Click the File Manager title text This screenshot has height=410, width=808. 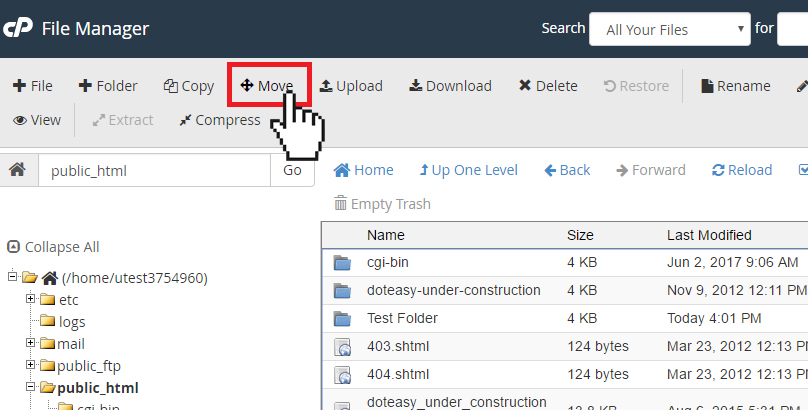95,29
